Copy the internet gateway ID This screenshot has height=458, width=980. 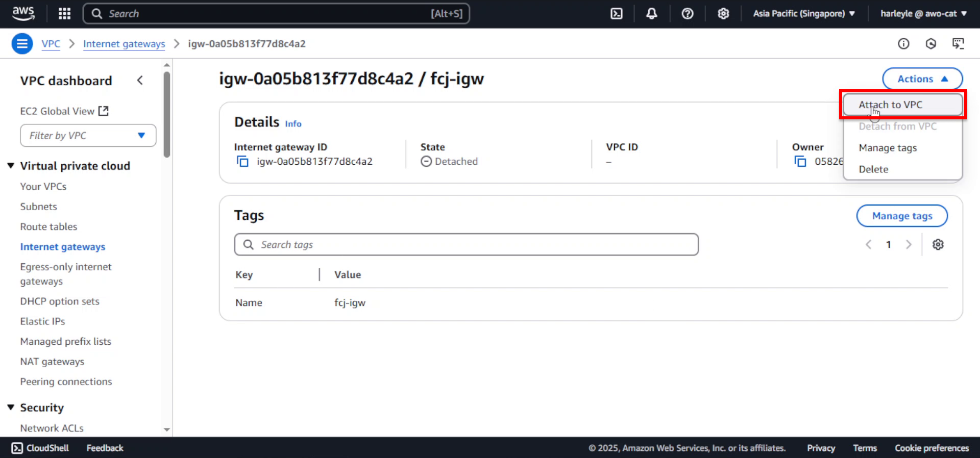pyautogui.click(x=242, y=162)
